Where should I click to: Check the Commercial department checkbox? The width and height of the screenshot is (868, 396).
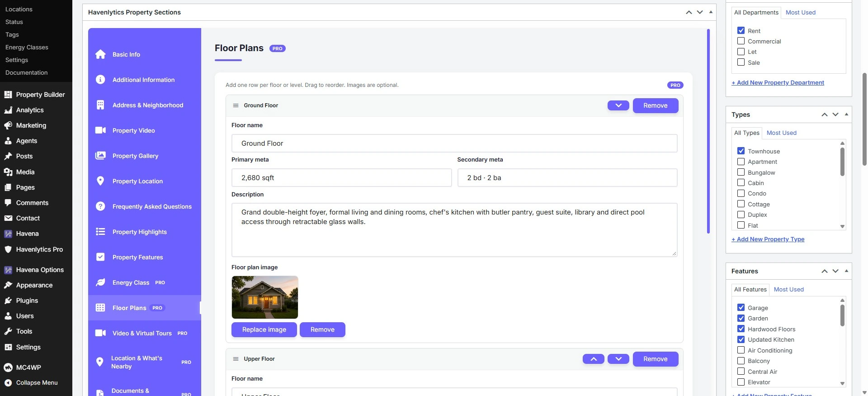[741, 41]
